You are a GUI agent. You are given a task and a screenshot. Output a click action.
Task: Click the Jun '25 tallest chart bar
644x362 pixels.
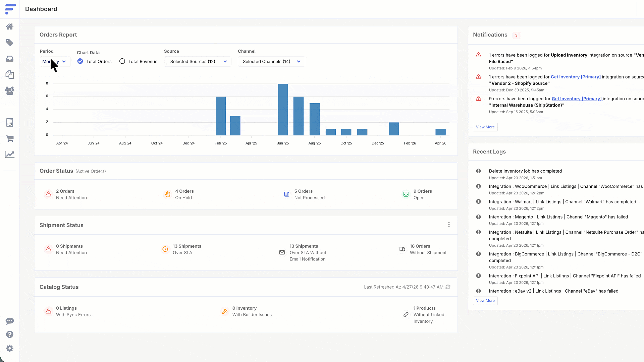pyautogui.click(x=283, y=109)
